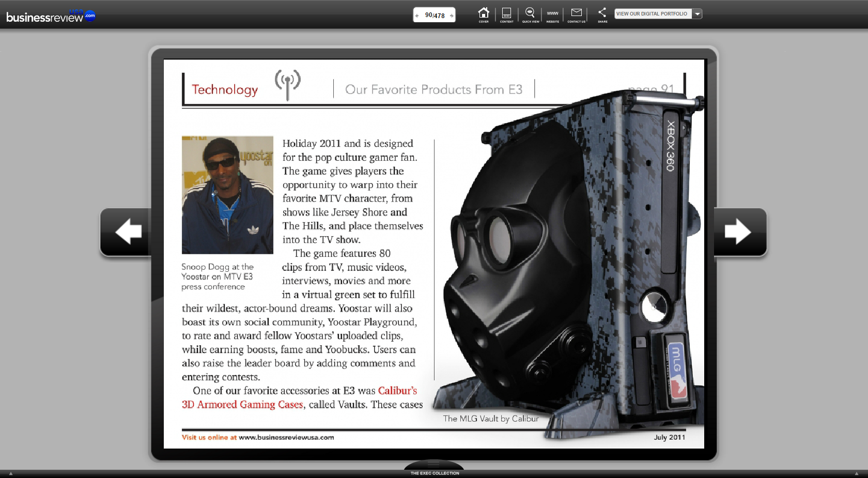Image resolution: width=868 pixels, height=478 pixels.
Task: Click the www.businessreviewusa.com footer link
Action: 286,438
